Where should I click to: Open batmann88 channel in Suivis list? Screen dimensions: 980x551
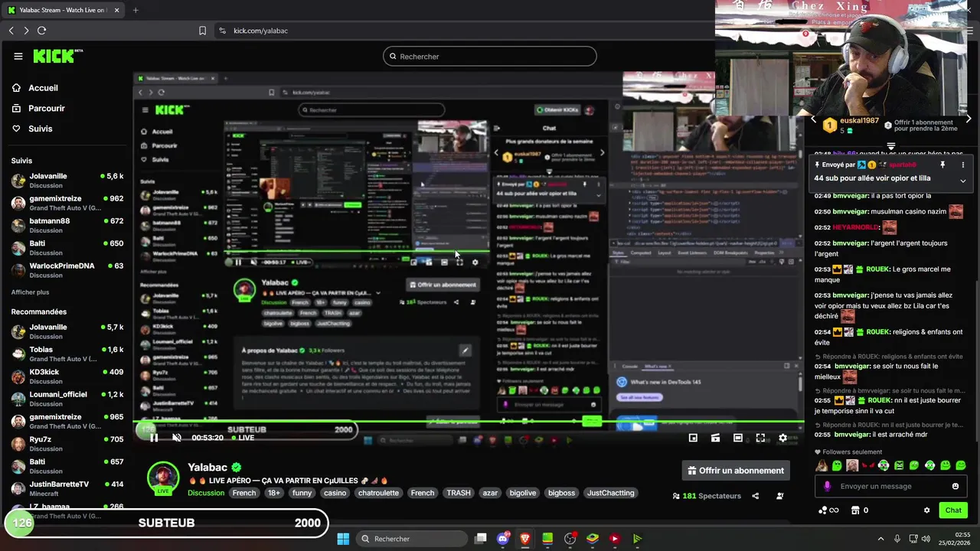click(67, 225)
